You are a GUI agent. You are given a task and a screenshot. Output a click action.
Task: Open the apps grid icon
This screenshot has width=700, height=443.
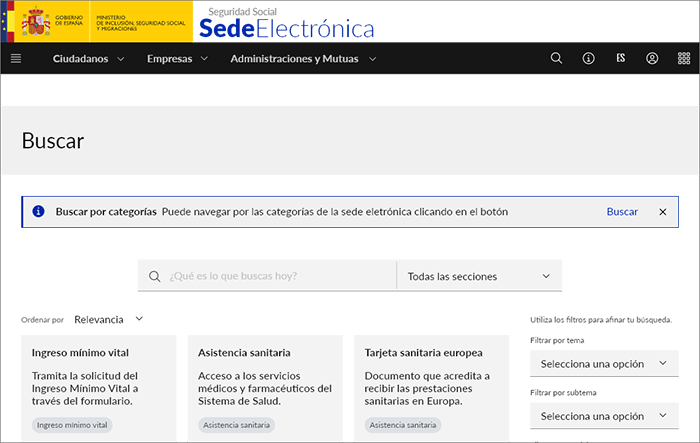click(x=683, y=59)
